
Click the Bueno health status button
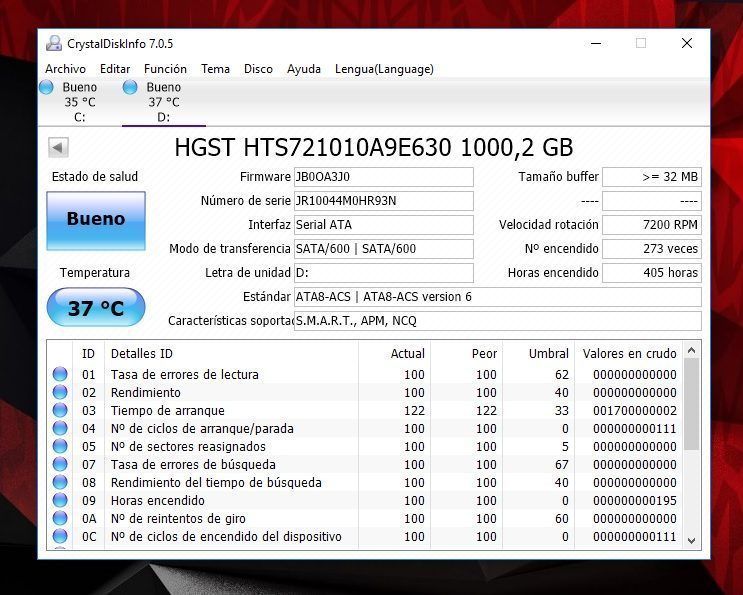click(x=96, y=220)
